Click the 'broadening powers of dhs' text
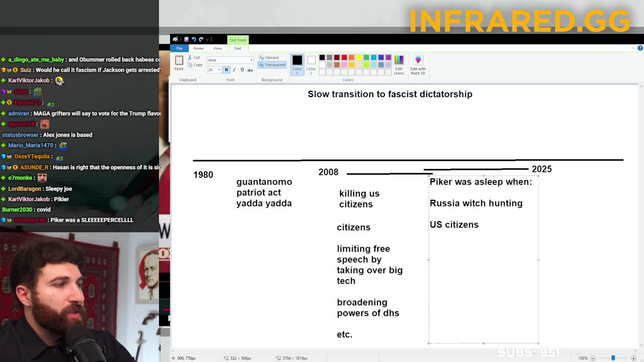Viewport: 644px width, 362px height. click(x=368, y=308)
